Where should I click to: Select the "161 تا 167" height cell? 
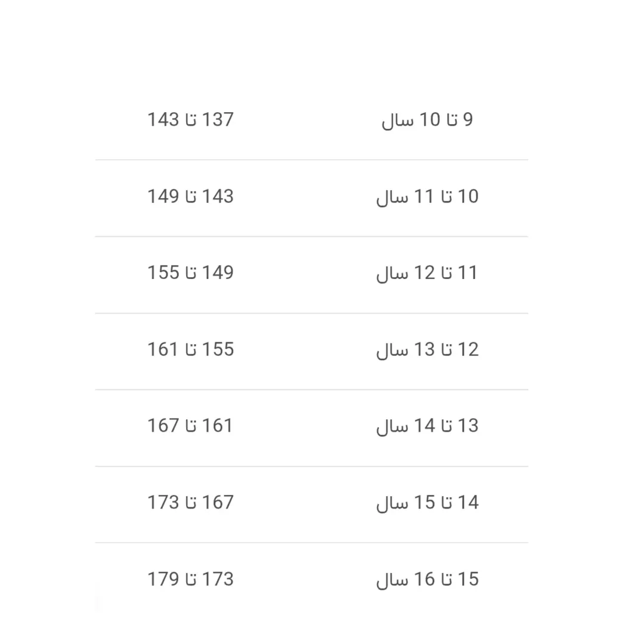click(191, 426)
